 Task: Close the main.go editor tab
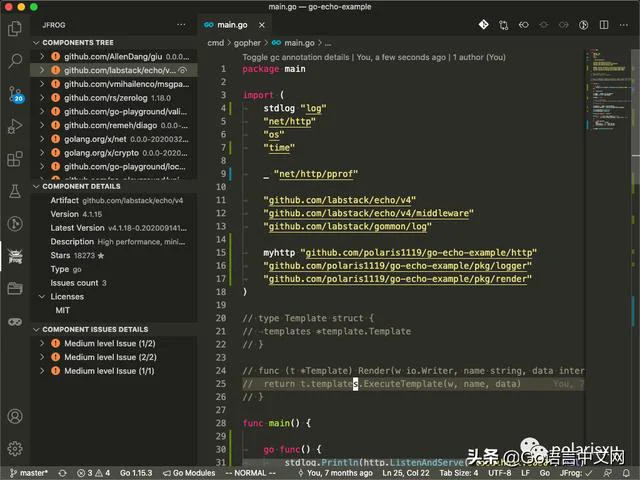[262, 25]
